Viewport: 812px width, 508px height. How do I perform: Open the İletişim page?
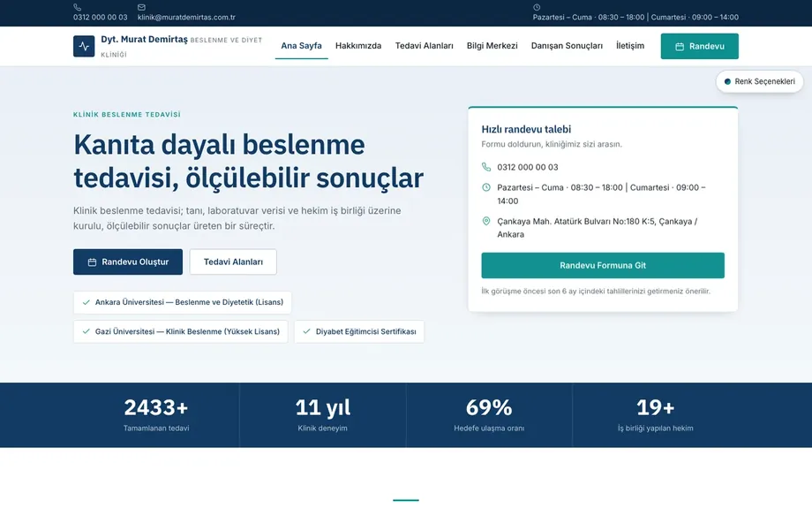tap(630, 46)
